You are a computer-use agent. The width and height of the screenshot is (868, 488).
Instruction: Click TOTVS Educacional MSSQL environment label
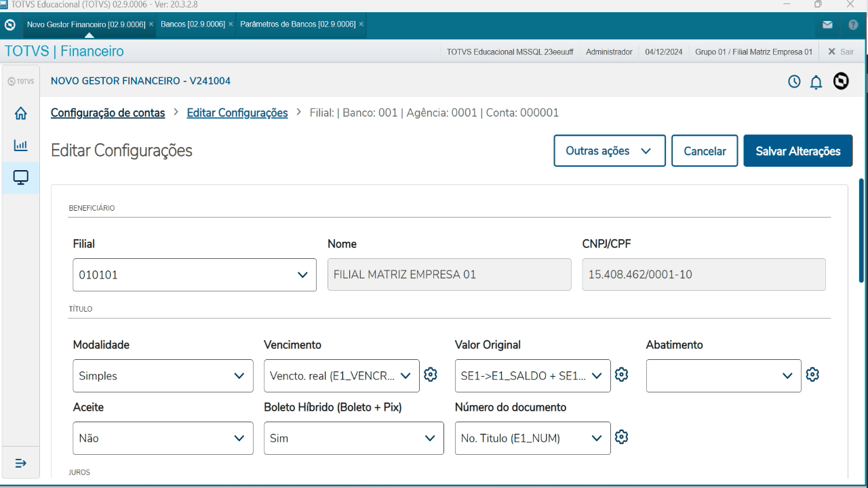(511, 52)
